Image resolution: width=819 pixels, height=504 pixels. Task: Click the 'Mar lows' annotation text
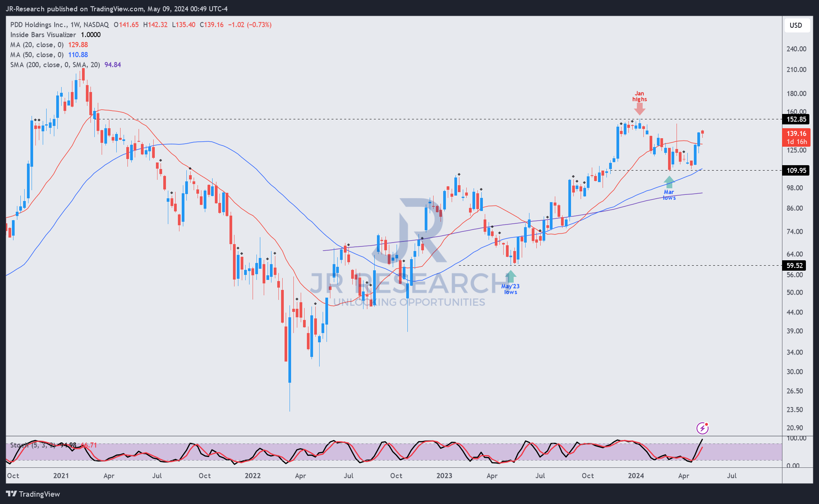[669, 195]
